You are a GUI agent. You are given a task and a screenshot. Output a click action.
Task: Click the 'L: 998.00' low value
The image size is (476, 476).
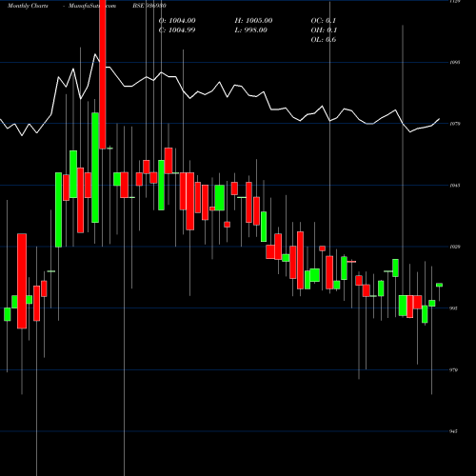tap(251, 30)
